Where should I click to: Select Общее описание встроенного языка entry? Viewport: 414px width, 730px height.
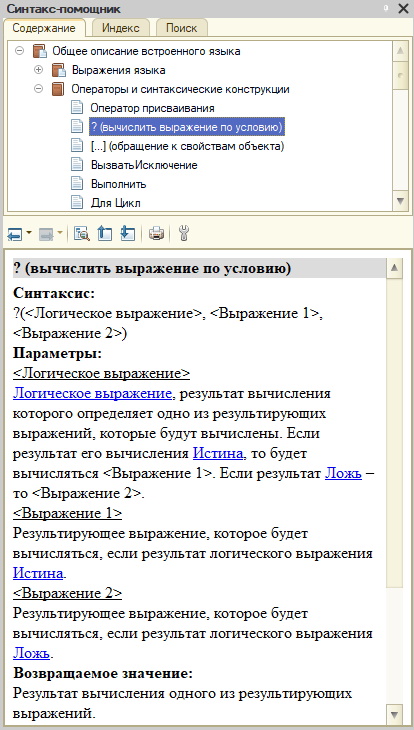click(146, 51)
